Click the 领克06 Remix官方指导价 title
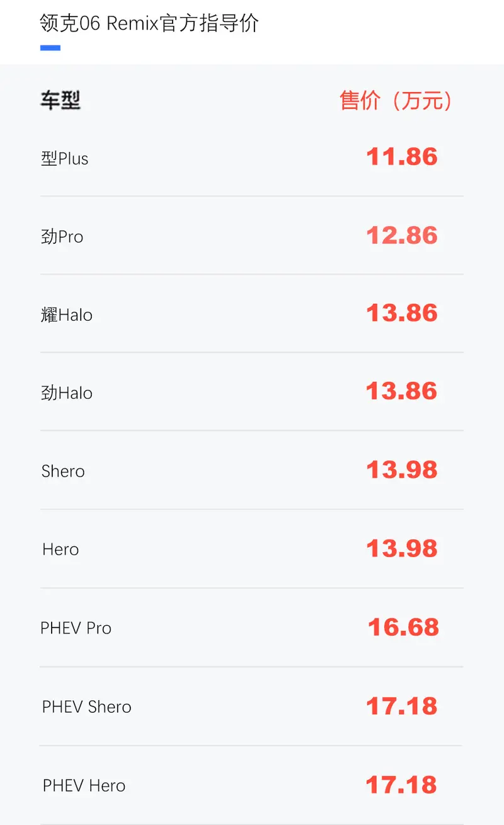 [149, 23]
